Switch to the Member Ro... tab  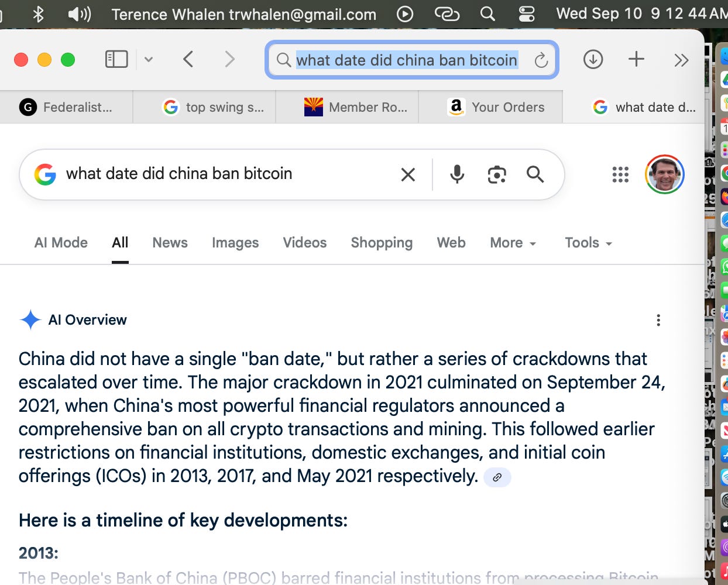(x=347, y=107)
